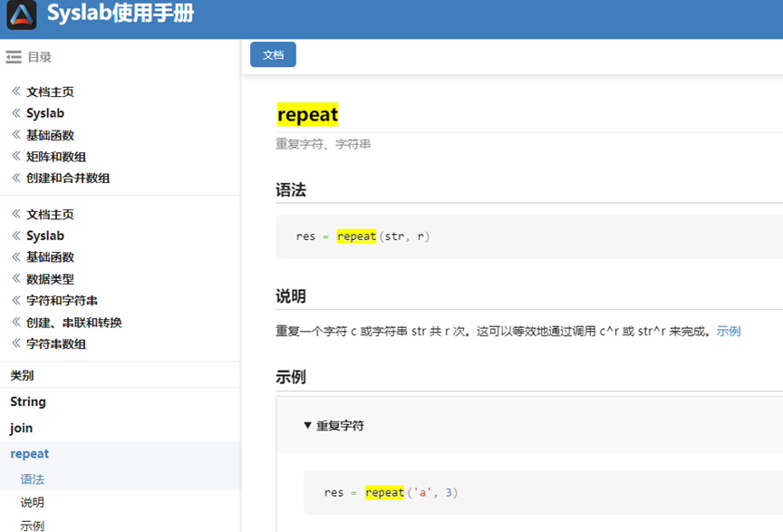The width and height of the screenshot is (783, 532).
Task: Select the join function in sidebar
Action: pos(21,428)
